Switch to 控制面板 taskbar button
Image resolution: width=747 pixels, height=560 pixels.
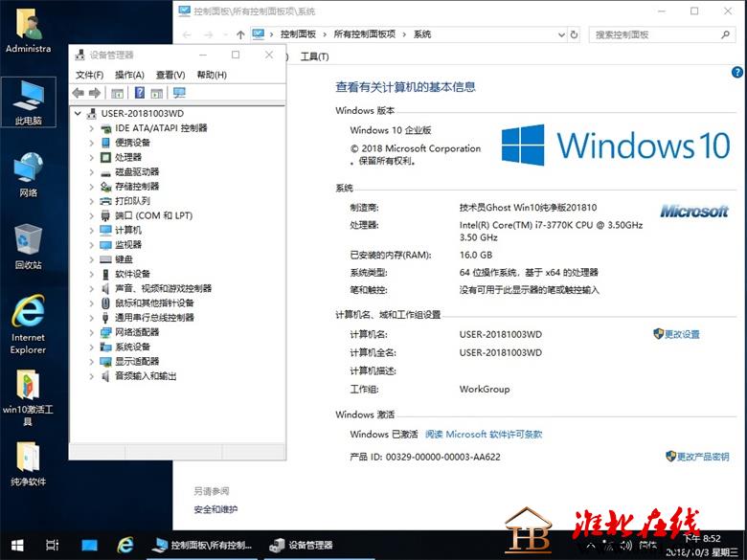coord(203,546)
